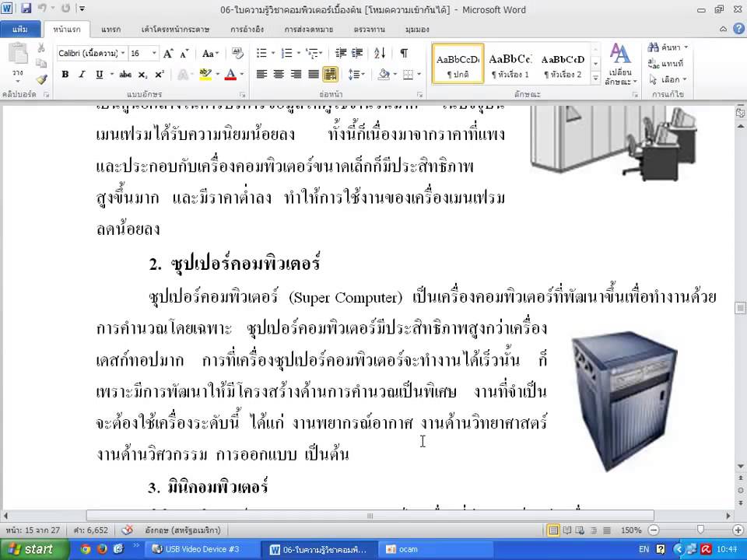The width and height of the screenshot is (747, 560).
Task: Click the Copy icon in clipboard group
Action: pos(41,63)
